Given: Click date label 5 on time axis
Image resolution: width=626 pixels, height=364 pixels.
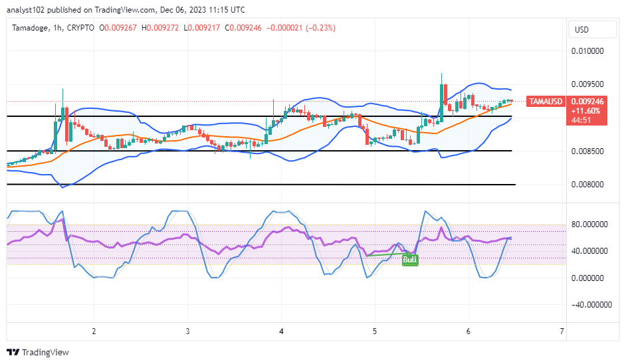Looking at the screenshot, I should [375, 331].
